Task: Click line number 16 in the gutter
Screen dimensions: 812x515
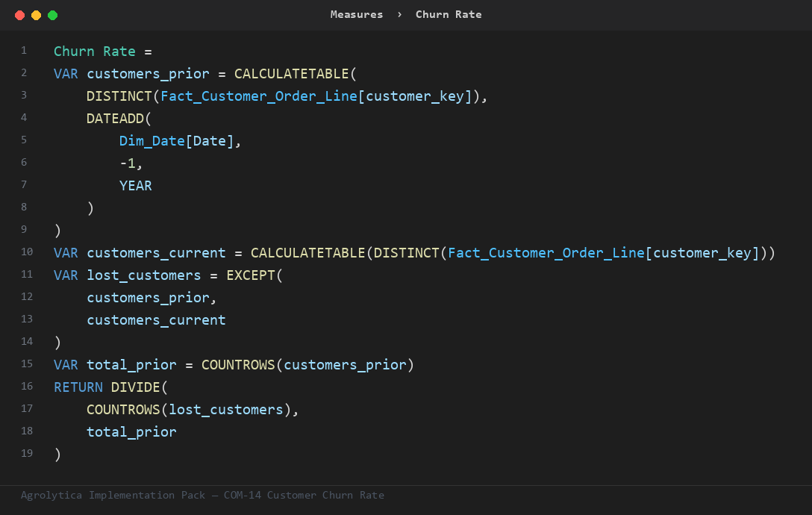Action: (27, 386)
